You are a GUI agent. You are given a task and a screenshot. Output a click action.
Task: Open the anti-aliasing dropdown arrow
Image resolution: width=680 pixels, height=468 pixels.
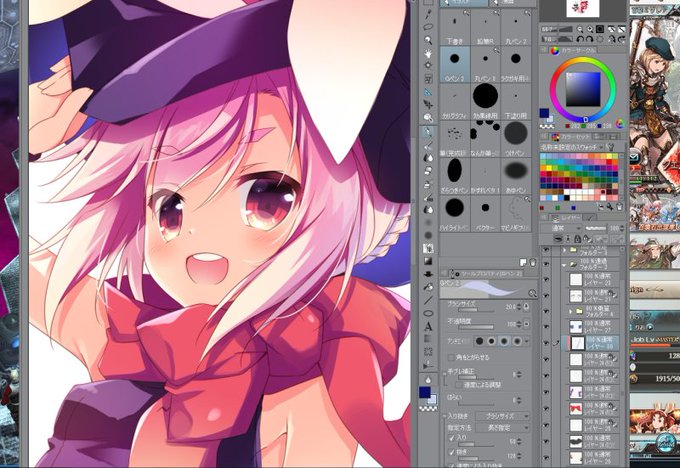[526, 341]
